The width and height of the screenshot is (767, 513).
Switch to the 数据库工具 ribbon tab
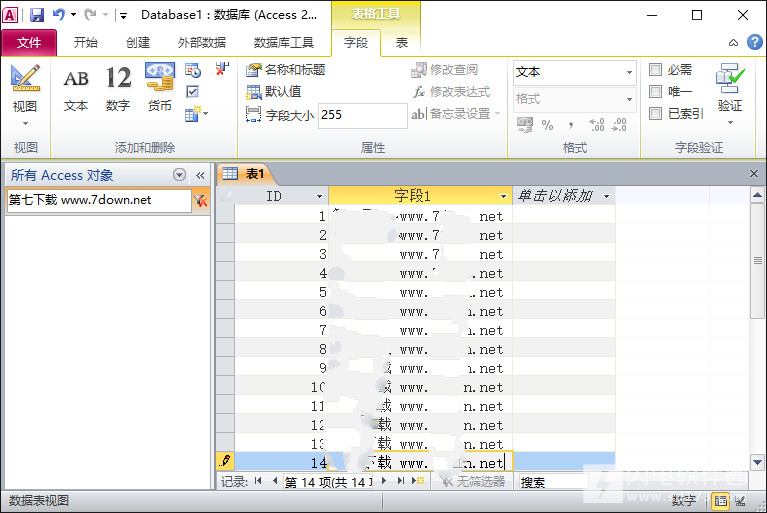283,43
